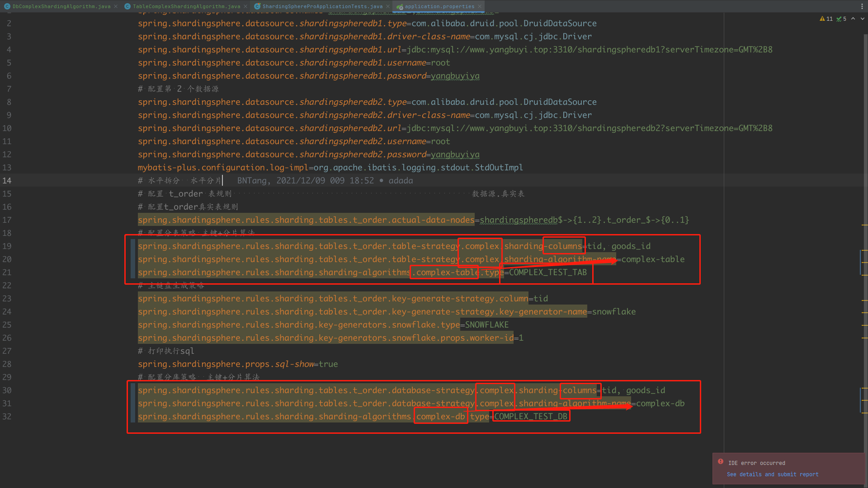Click shardingspheredb1.url JDBC value
The height and width of the screenshot is (488, 868).
(590, 50)
